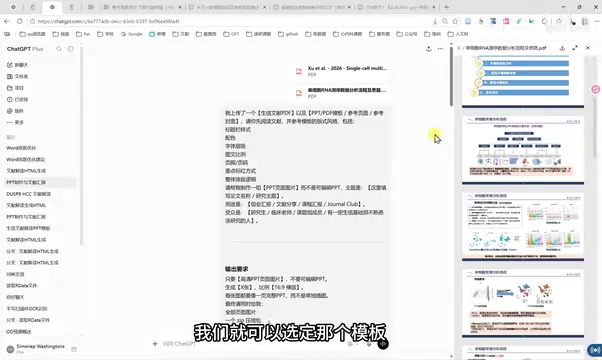The width and height of the screenshot is (602, 360).
Task: Open the GPT bookmark folder
Action: pyautogui.click(x=231, y=34)
